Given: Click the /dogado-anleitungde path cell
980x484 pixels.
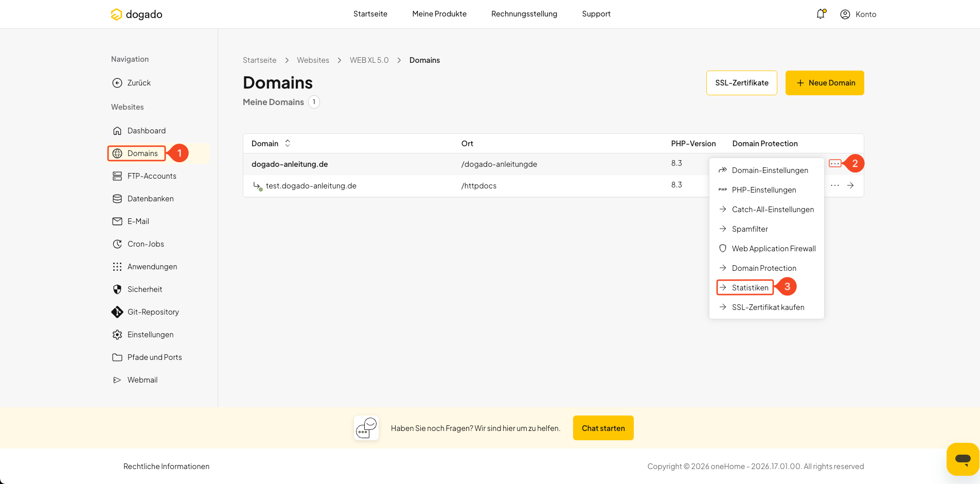Looking at the screenshot, I should (499, 164).
